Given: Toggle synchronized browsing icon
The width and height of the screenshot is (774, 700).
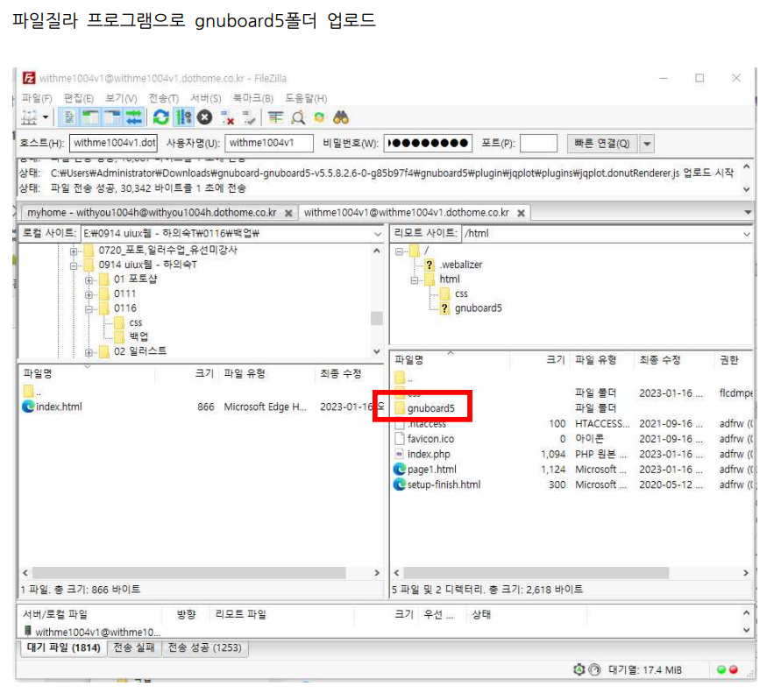Looking at the screenshot, I should (319, 117).
